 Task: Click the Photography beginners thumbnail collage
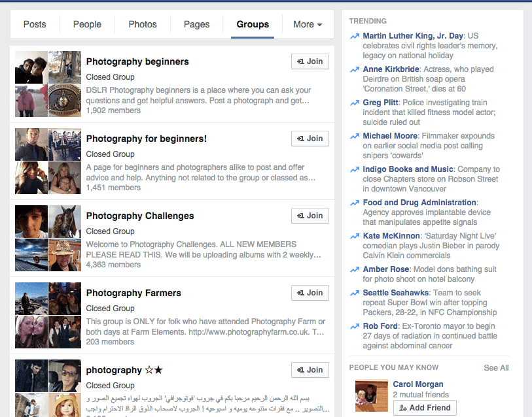click(48, 84)
